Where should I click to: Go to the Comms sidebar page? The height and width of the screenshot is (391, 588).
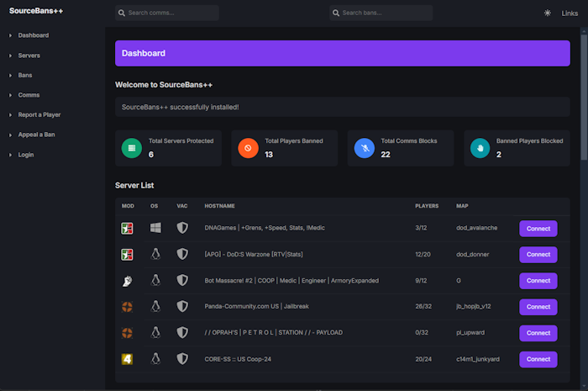pos(29,95)
